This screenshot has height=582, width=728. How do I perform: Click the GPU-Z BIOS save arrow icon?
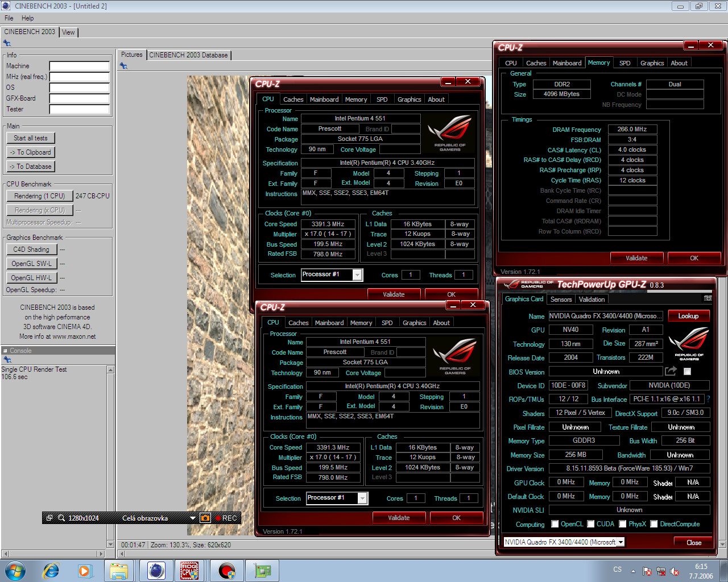(x=671, y=371)
